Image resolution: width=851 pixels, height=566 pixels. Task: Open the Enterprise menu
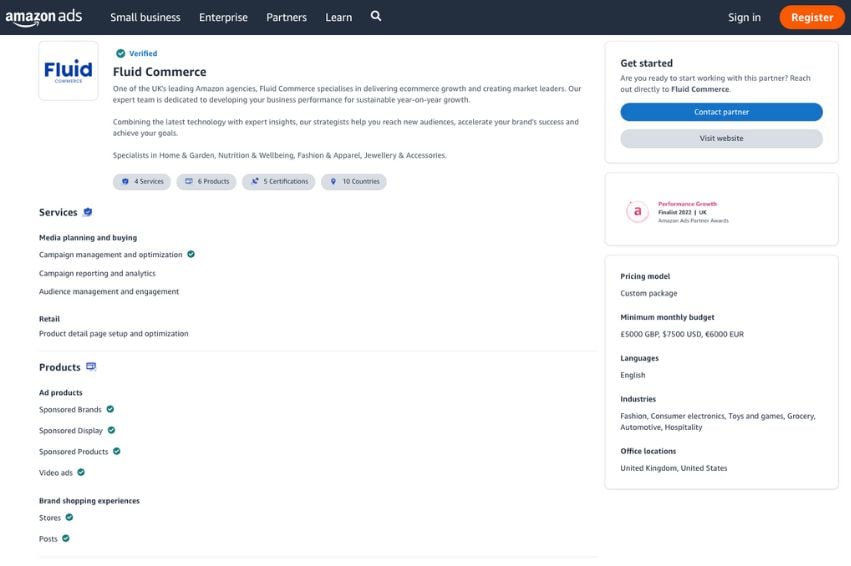223,17
